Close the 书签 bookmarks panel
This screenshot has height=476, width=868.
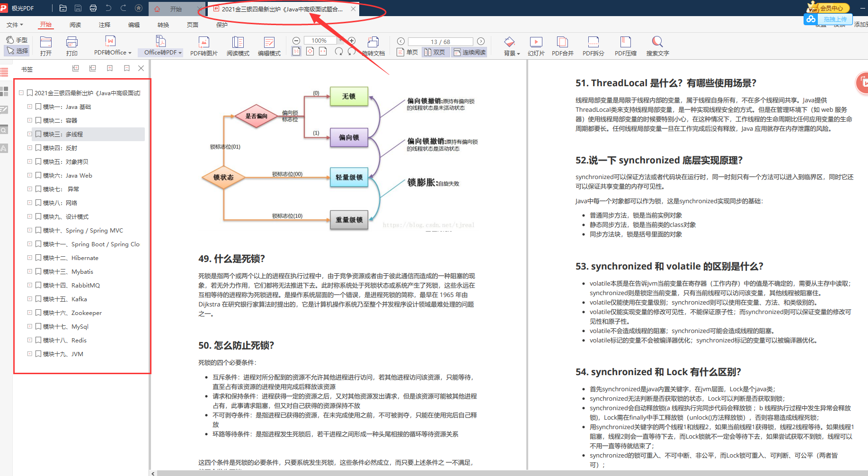click(141, 69)
